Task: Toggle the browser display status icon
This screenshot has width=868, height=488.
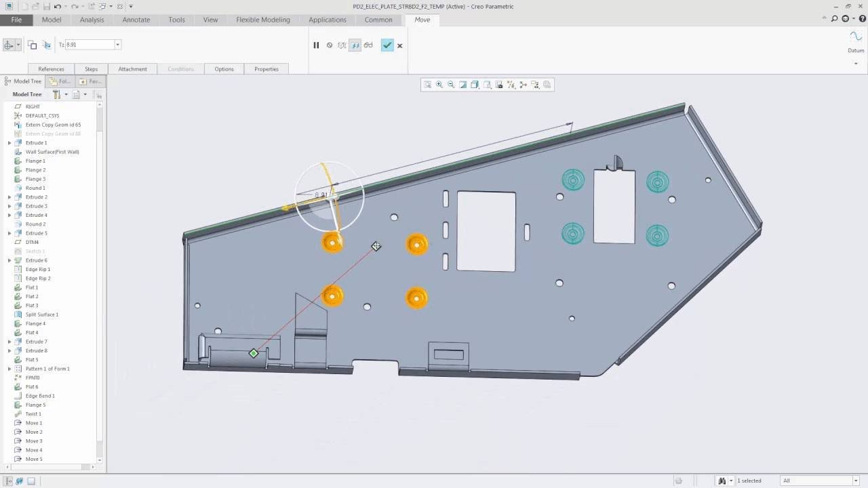Action: [19, 481]
